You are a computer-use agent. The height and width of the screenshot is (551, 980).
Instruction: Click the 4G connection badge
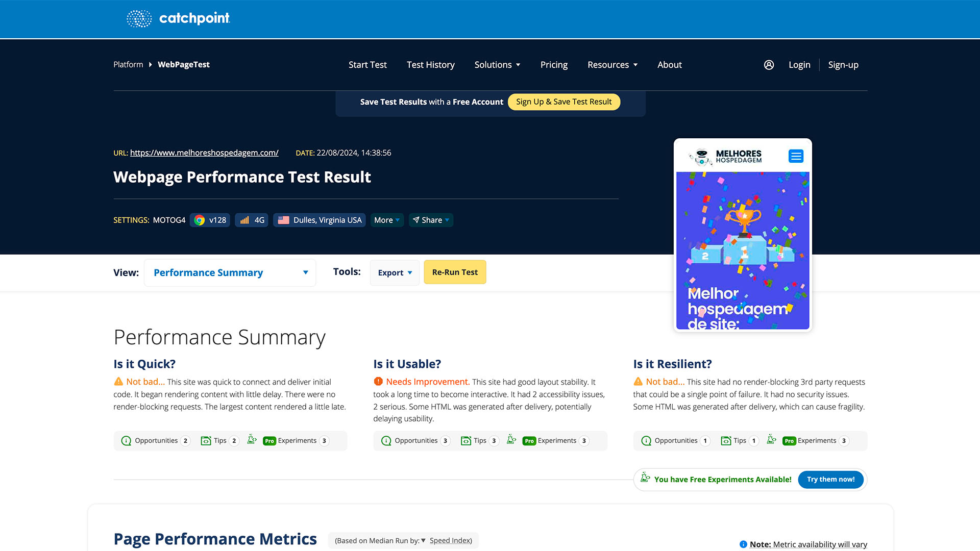click(252, 220)
